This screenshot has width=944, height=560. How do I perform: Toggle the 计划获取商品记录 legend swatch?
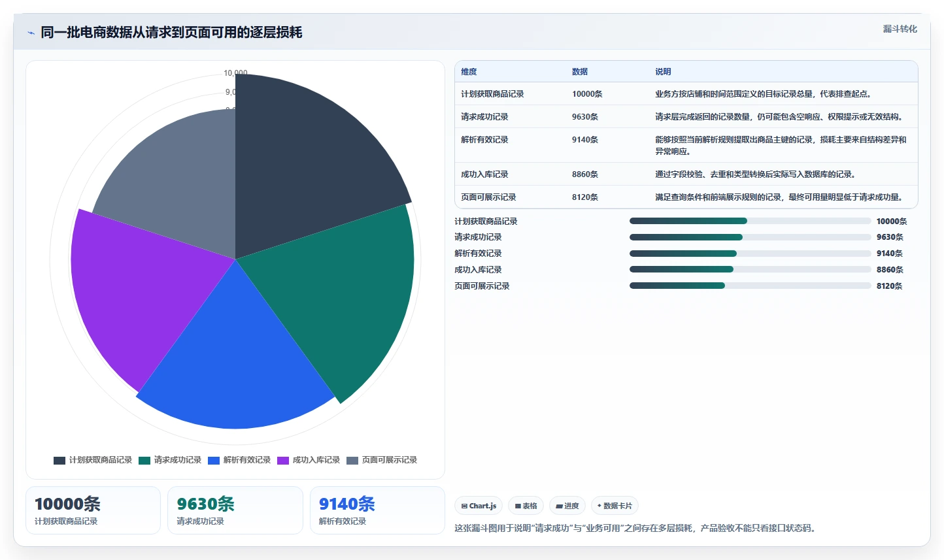coord(59,461)
